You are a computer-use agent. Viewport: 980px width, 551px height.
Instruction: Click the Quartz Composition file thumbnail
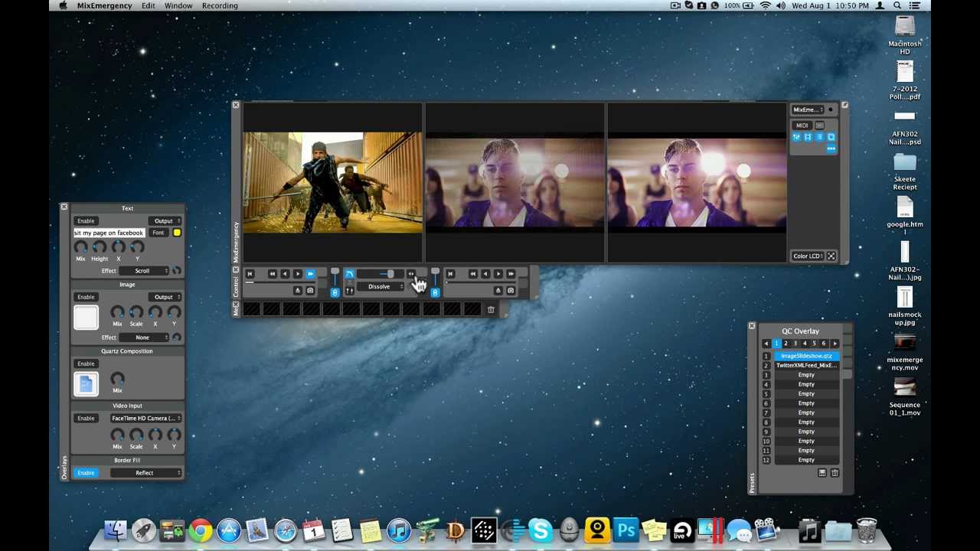click(x=86, y=384)
